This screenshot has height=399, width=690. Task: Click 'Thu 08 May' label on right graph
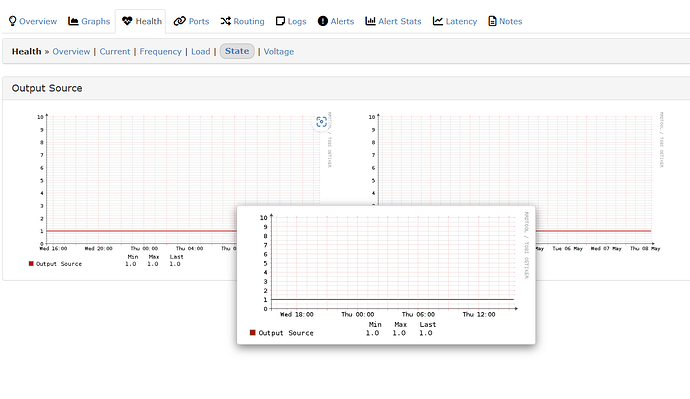coord(645,249)
